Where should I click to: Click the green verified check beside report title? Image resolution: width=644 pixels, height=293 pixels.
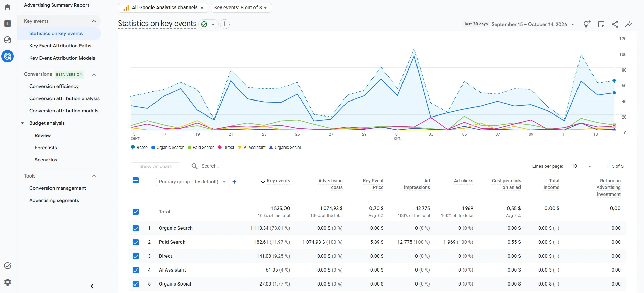[x=204, y=24]
